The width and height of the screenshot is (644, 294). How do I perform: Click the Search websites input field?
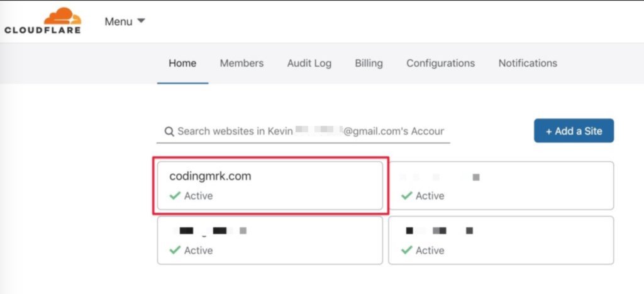303,132
